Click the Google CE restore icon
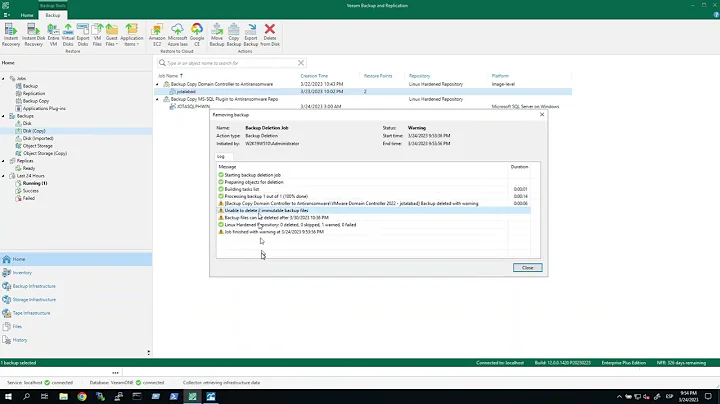720x404 pixels. (x=197, y=35)
